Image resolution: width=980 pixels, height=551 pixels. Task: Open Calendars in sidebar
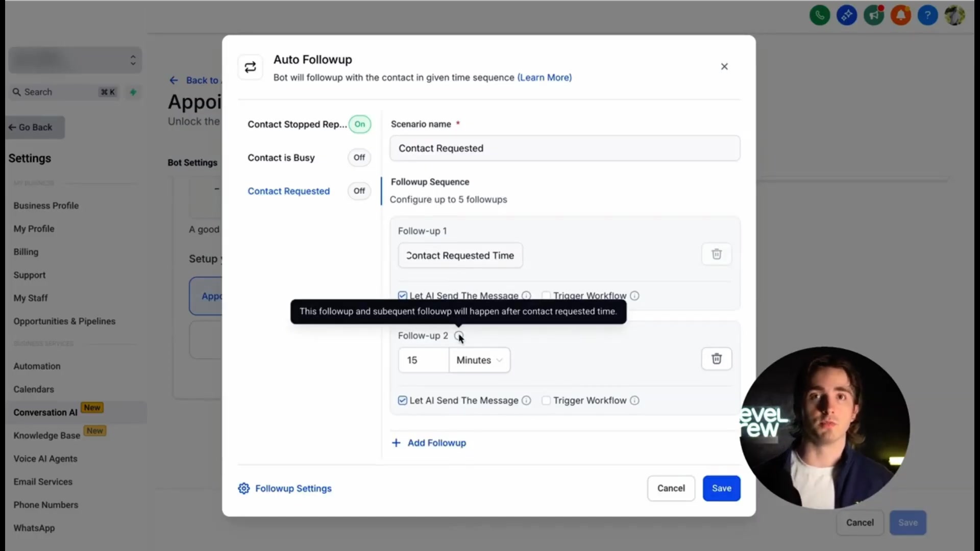click(x=34, y=389)
